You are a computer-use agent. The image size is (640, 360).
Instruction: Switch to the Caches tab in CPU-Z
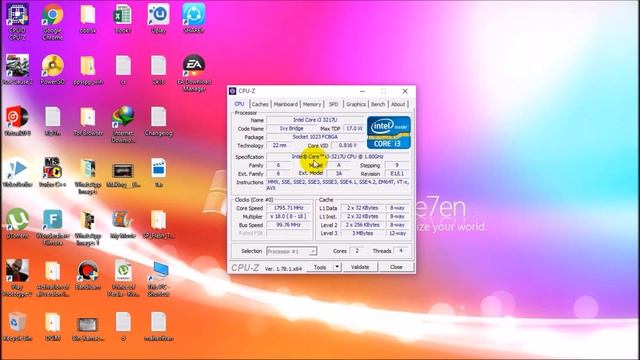tap(260, 104)
